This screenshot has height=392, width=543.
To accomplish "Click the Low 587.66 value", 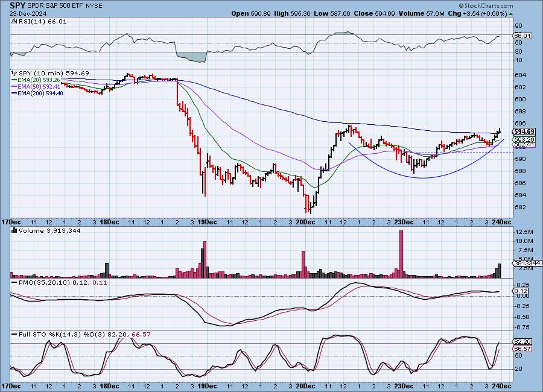I will pyautogui.click(x=332, y=13).
